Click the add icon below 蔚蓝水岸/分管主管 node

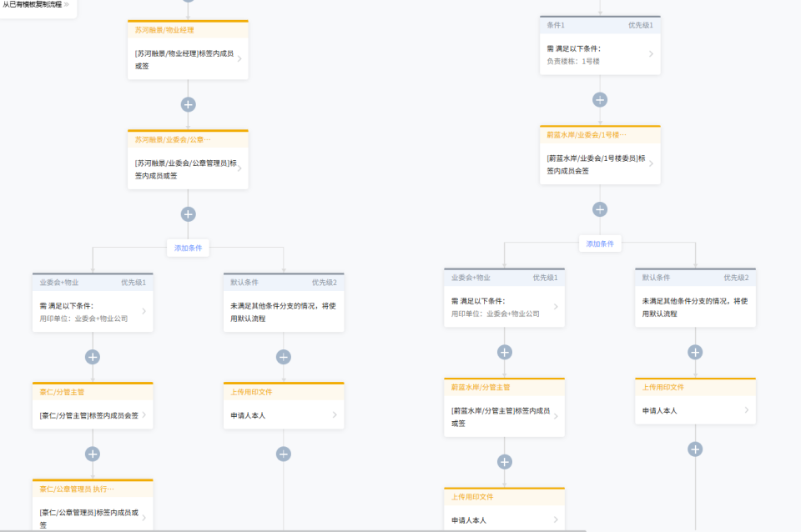[x=504, y=461]
